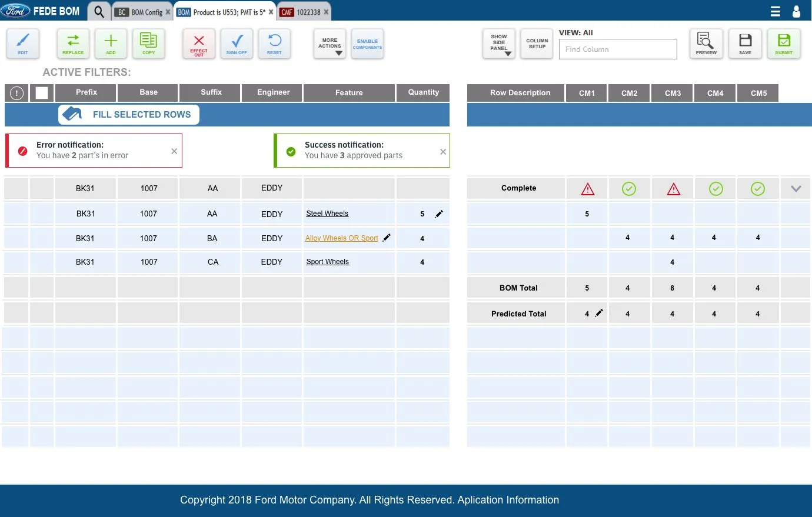
Task: Click the Effect Out red X button
Action: (199, 44)
